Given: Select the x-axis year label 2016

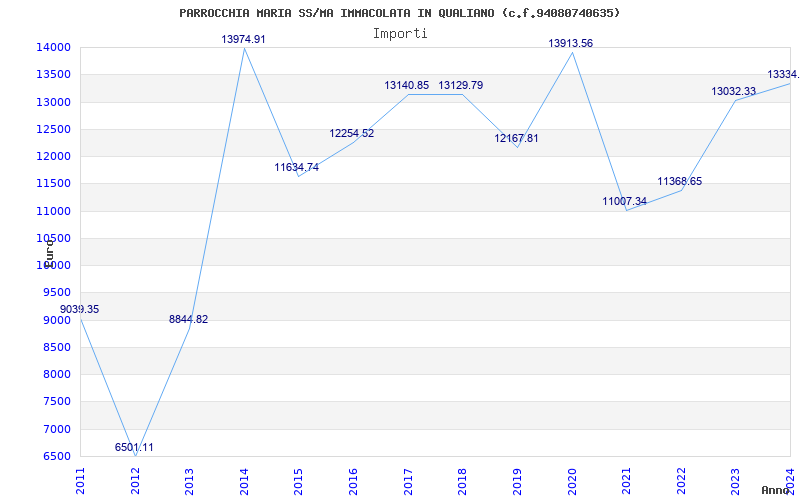Looking at the screenshot, I should pos(353,482).
